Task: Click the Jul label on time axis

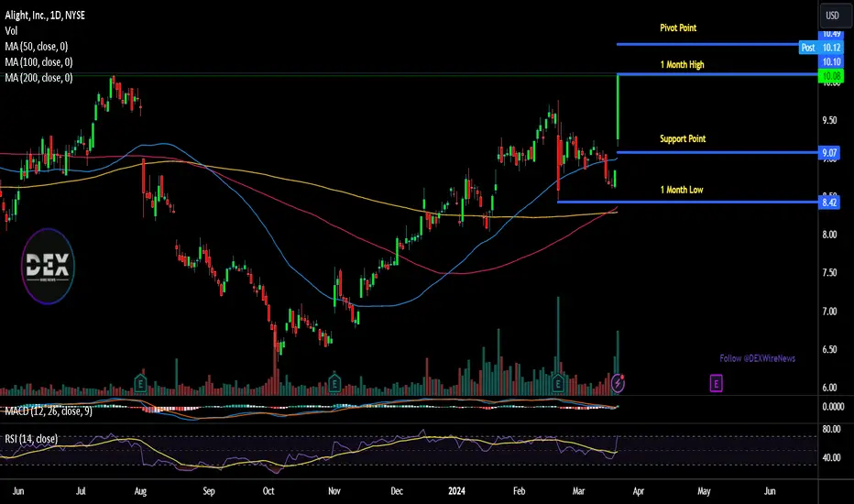Action: click(x=81, y=491)
